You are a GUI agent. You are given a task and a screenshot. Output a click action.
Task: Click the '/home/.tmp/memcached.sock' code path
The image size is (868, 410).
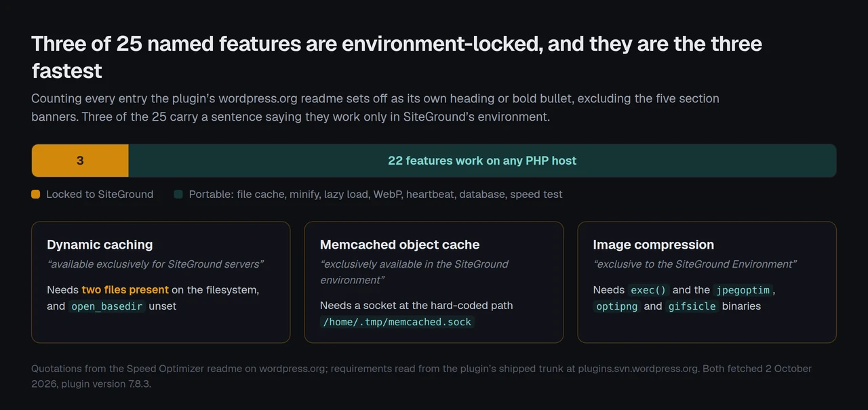click(397, 322)
